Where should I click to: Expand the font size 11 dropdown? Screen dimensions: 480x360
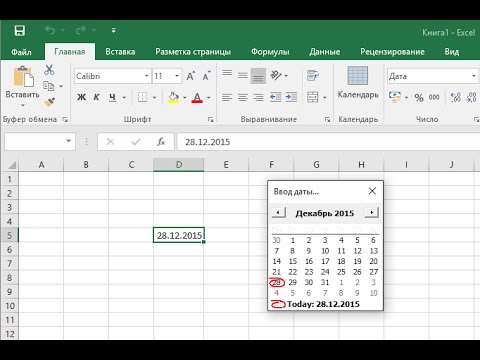tap(167, 76)
